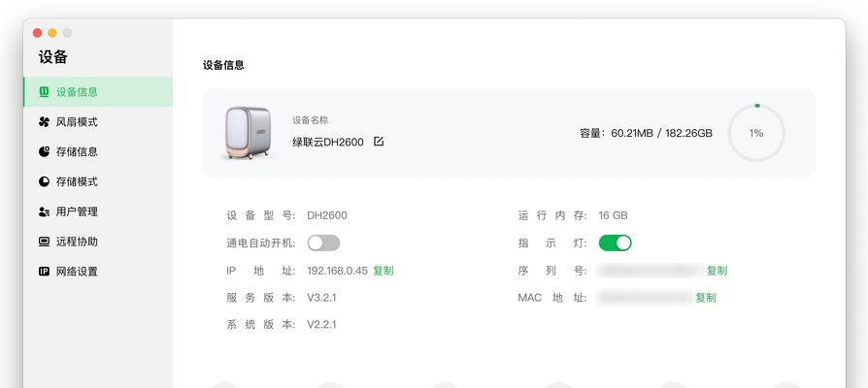Click the DH2600 device thumbnail image
This screenshot has height=388, width=868.
point(248,133)
